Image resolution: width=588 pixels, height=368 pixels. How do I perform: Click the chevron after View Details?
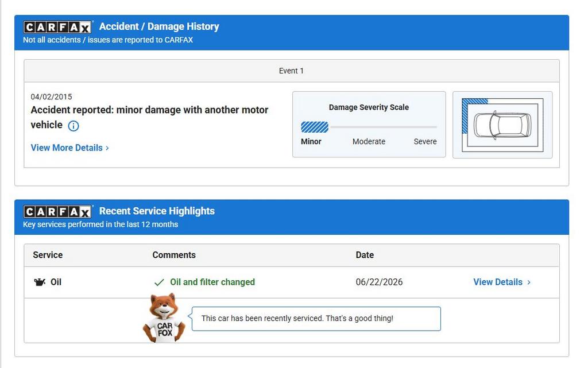[529, 282]
